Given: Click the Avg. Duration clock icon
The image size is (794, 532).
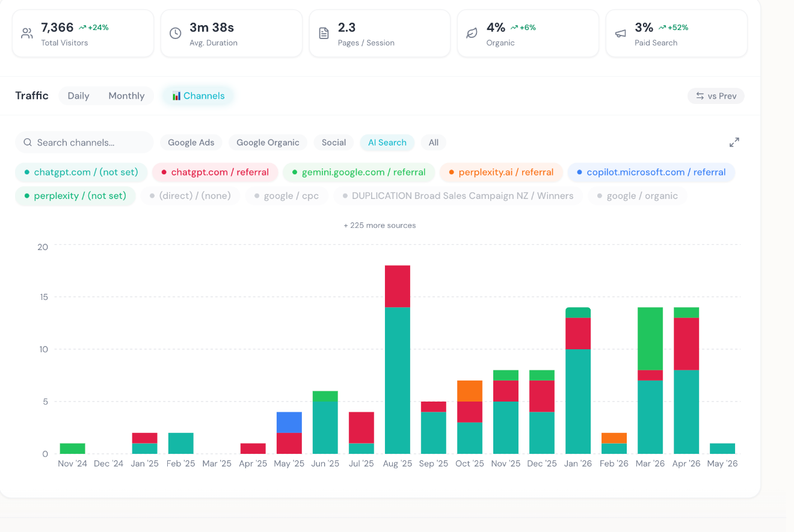Looking at the screenshot, I should point(176,34).
